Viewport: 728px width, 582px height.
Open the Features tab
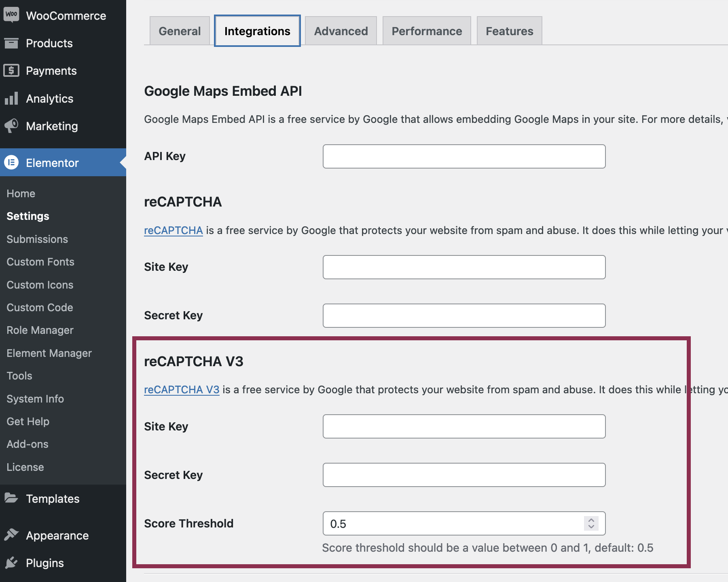[x=509, y=31]
